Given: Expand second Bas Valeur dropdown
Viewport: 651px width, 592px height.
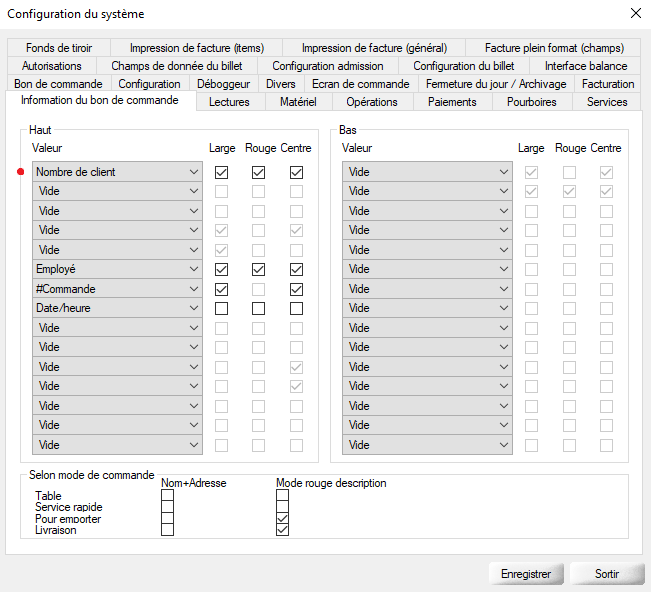Looking at the screenshot, I should click(x=427, y=191).
